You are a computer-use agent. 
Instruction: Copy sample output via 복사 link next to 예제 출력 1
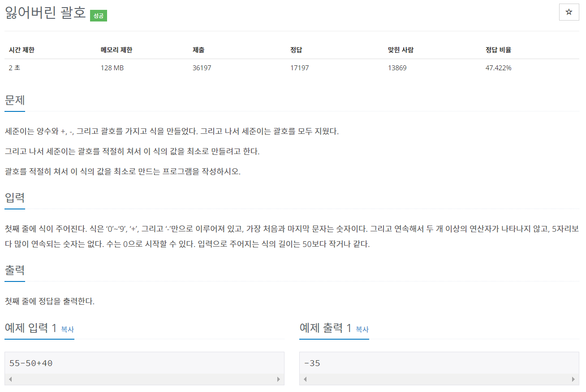362,329
